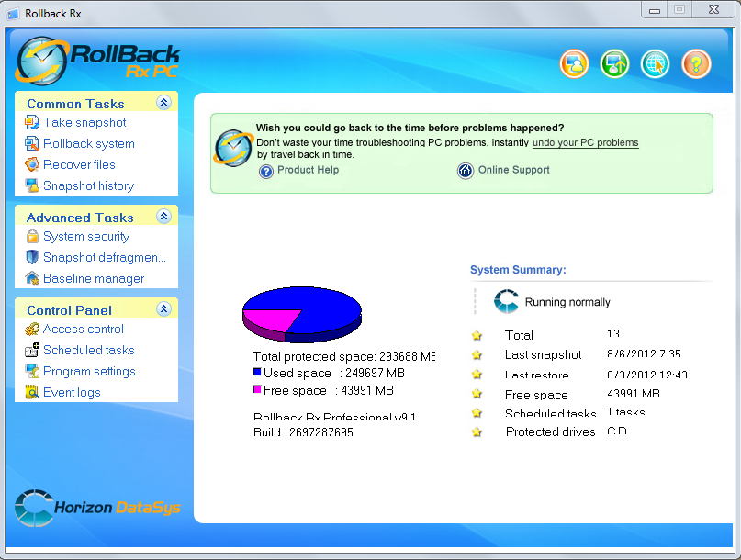
Task: Open Snapshot history
Action: [x=88, y=185]
